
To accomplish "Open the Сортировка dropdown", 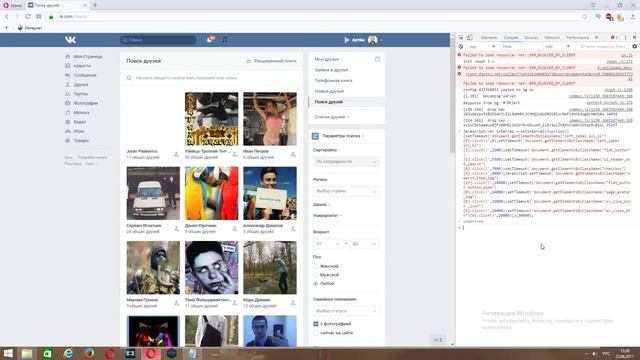I will pos(346,162).
